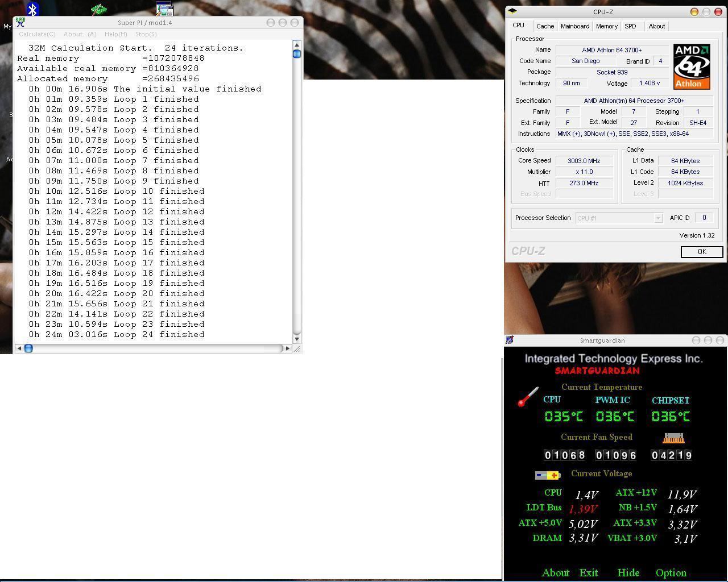Select the CPU tab in CPU-Z
Screen dimensions: 728x582
click(x=519, y=26)
